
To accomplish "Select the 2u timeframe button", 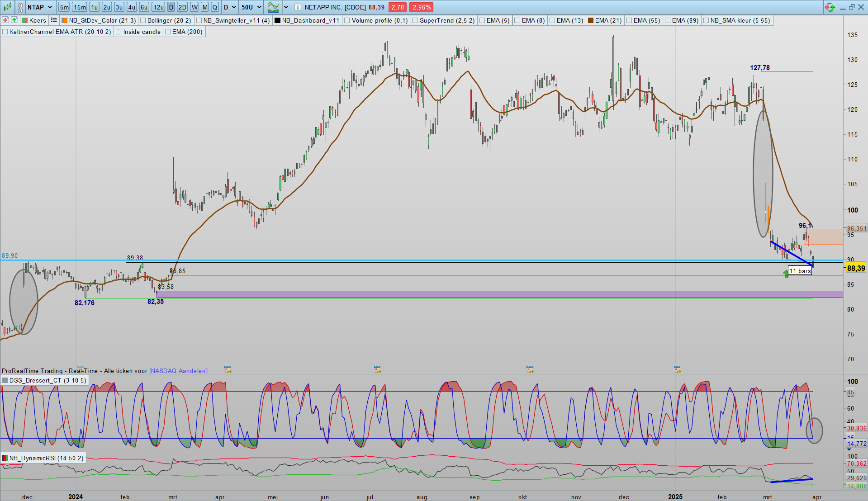I will 107,7.
